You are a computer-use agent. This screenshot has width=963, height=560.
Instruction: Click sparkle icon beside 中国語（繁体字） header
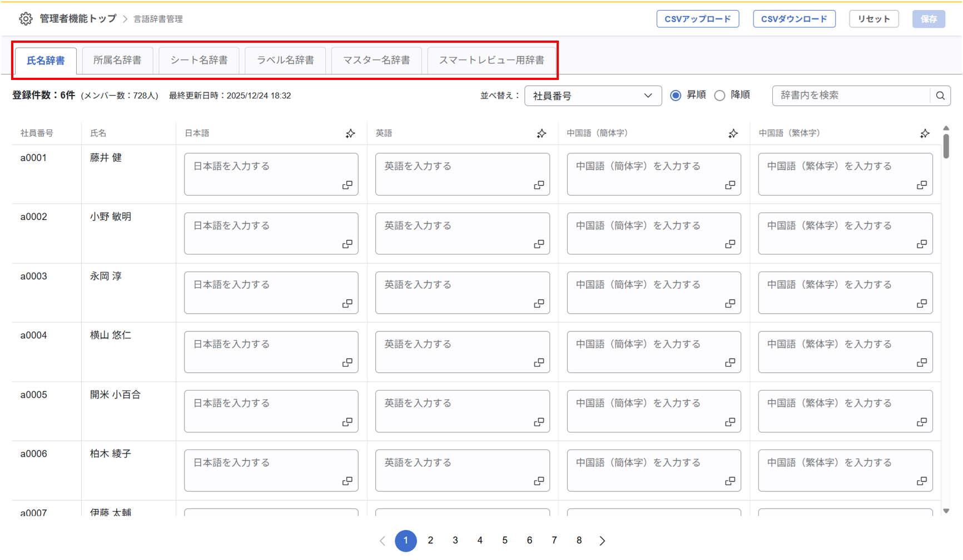point(925,133)
